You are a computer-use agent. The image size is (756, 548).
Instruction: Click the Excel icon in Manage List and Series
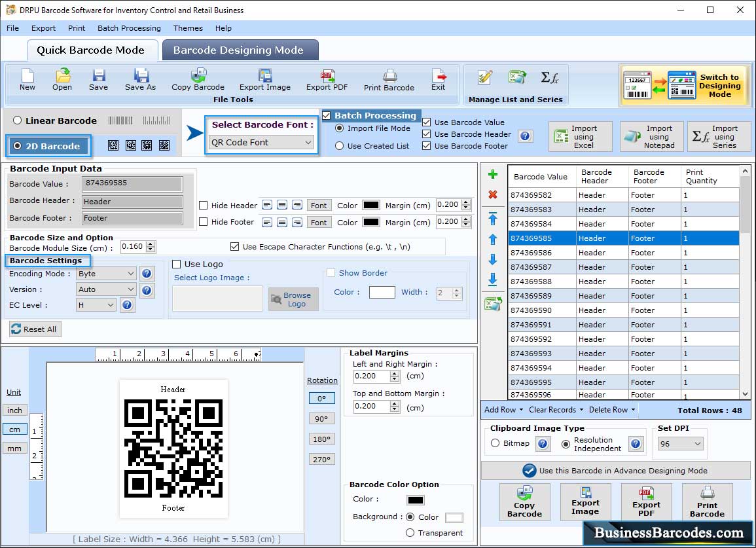(517, 77)
